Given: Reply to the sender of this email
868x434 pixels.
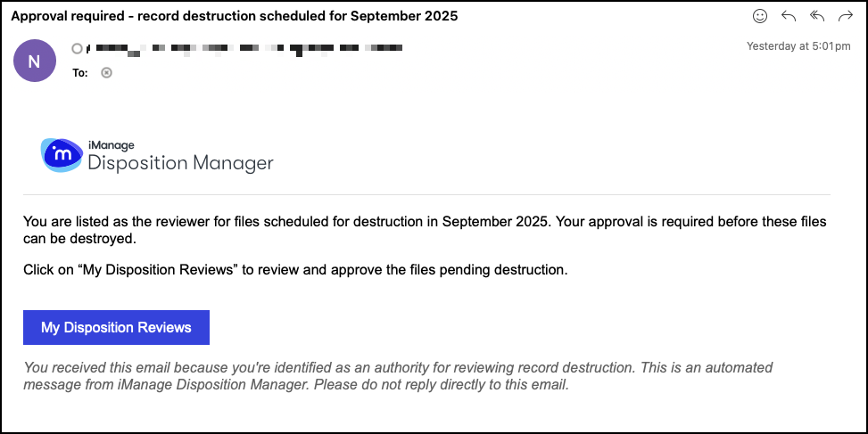Looking at the screenshot, I should (789, 16).
